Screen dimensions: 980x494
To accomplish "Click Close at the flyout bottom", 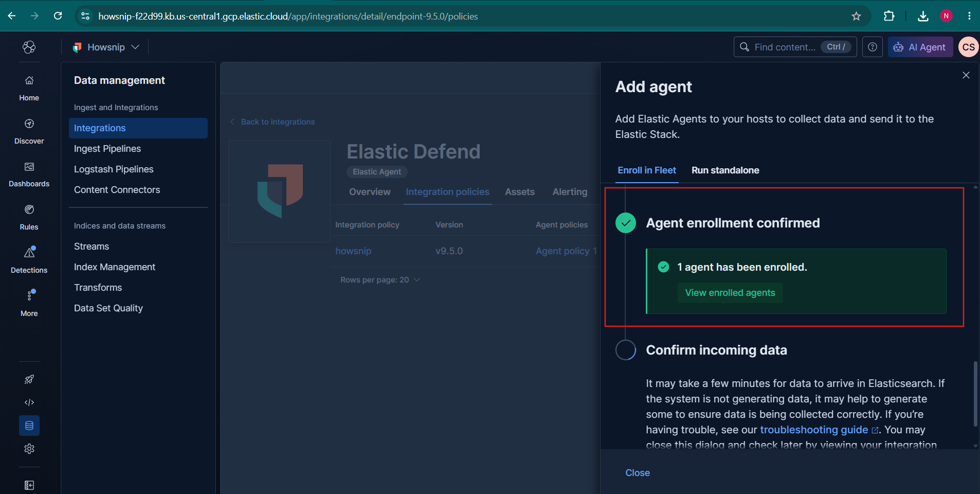I will [638, 473].
